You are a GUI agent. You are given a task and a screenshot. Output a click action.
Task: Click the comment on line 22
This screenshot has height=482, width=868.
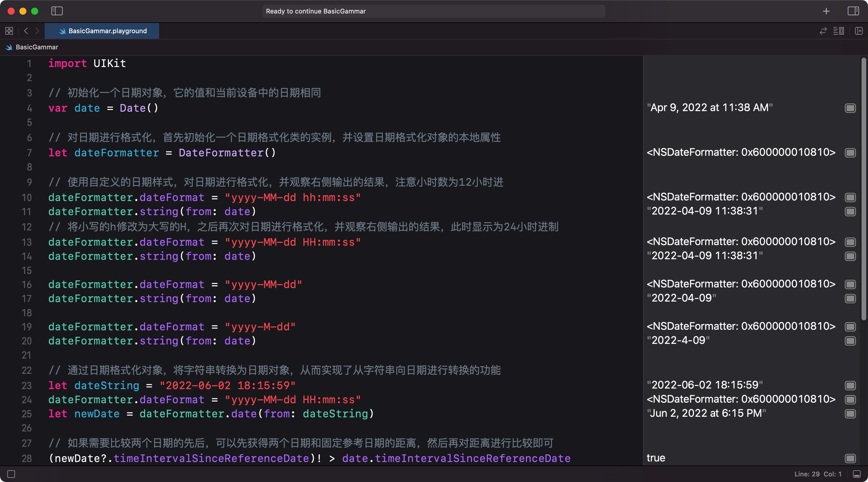[274, 370]
